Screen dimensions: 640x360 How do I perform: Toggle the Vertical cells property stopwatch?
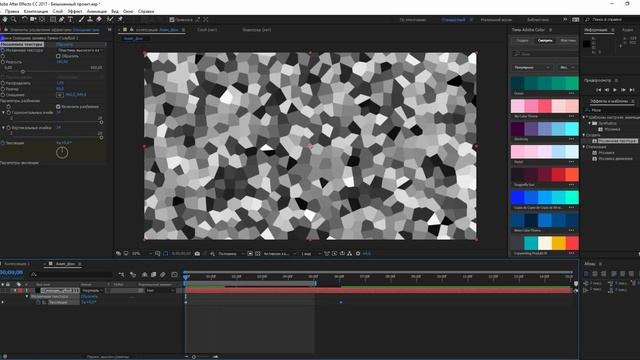pos(9,128)
